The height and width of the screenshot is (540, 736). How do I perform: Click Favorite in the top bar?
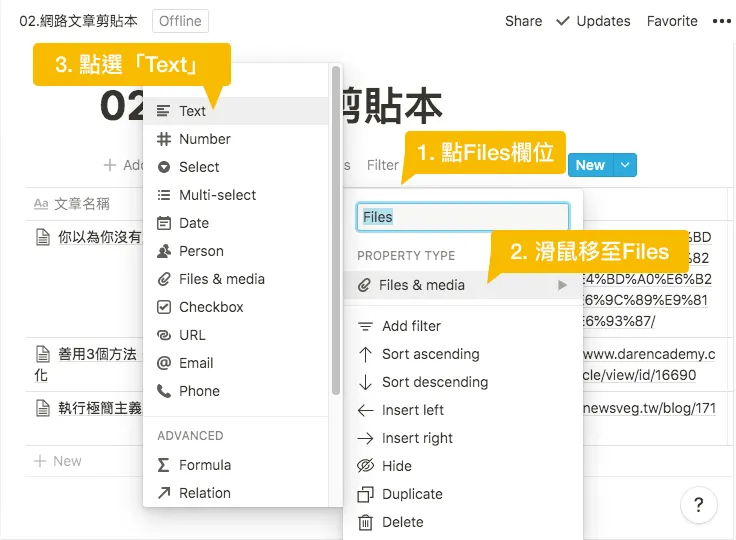pyautogui.click(x=672, y=21)
